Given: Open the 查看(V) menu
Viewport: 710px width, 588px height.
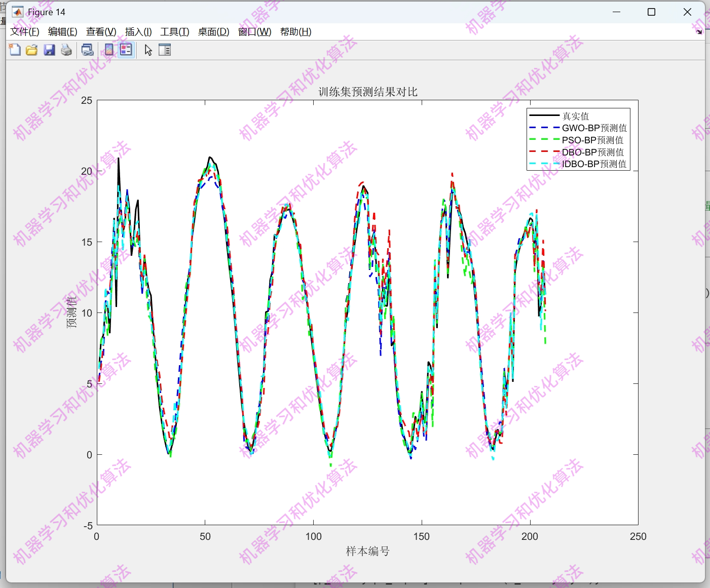Looking at the screenshot, I should coord(101,32).
